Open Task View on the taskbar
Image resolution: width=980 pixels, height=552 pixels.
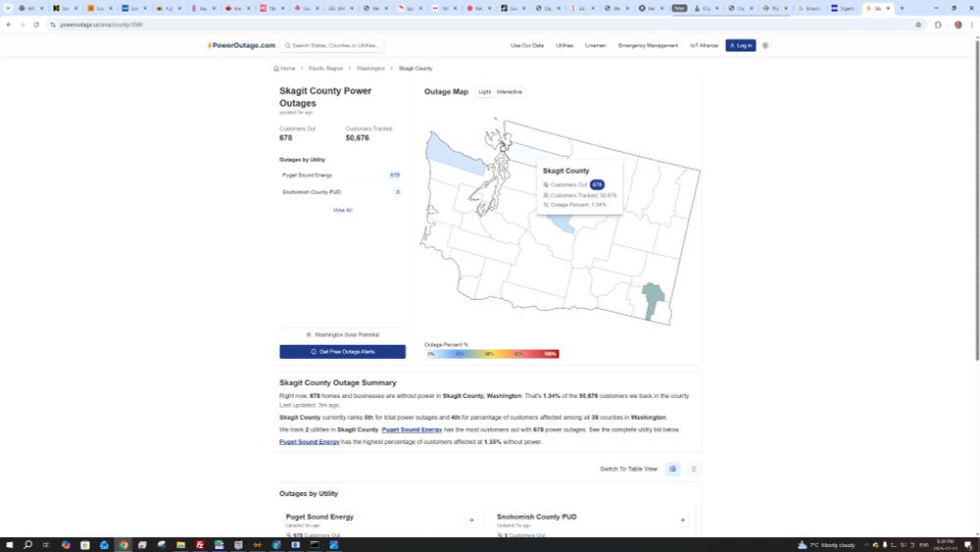(x=46, y=545)
